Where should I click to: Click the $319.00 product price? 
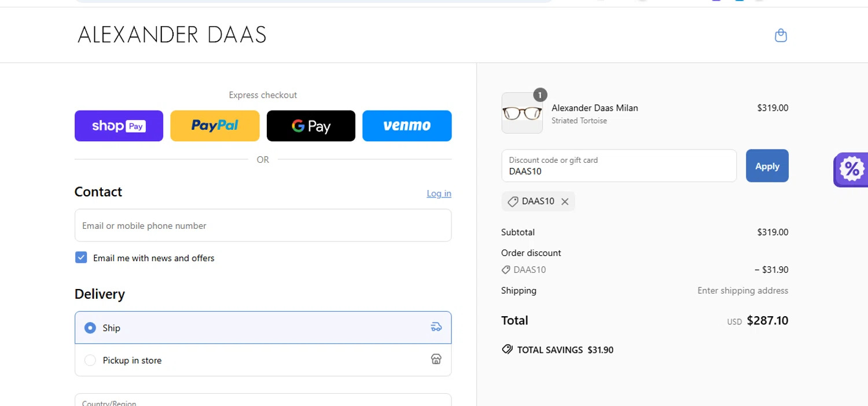click(773, 108)
